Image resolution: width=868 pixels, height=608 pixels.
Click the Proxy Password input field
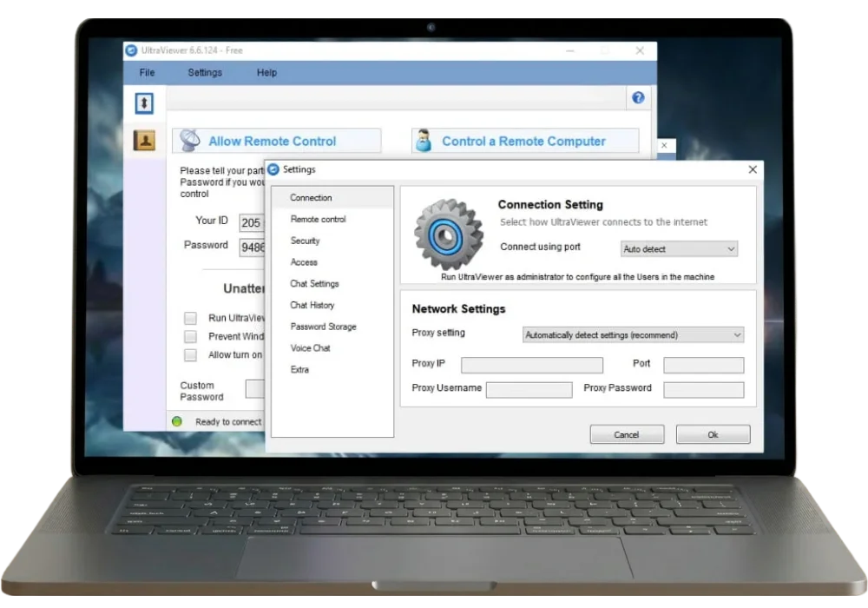pyautogui.click(x=704, y=390)
